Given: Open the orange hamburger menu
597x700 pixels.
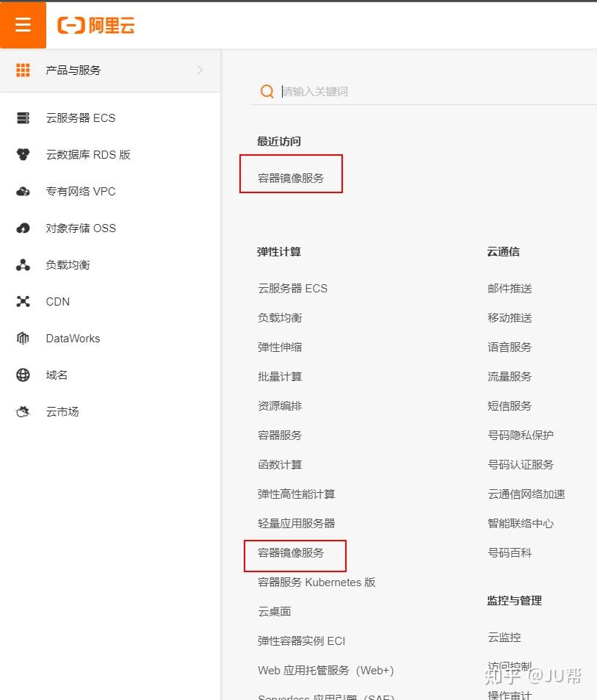Looking at the screenshot, I should pyautogui.click(x=23, y=24).
